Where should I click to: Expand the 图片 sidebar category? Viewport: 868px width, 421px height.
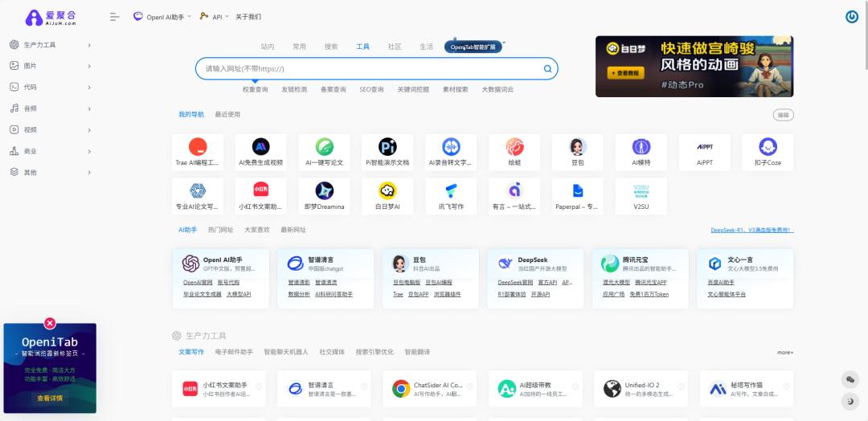pyautogui.click(x=50, y=66)
